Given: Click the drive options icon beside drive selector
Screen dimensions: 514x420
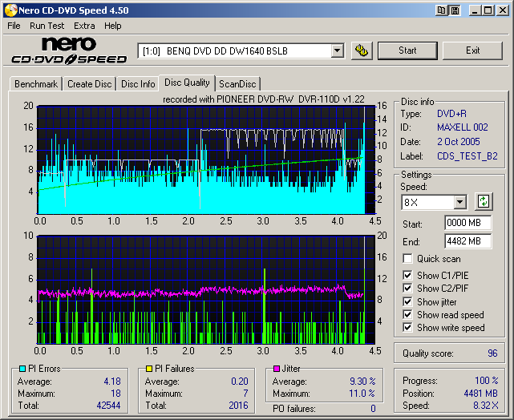Looking at the screenshot, I should point(362,50).
